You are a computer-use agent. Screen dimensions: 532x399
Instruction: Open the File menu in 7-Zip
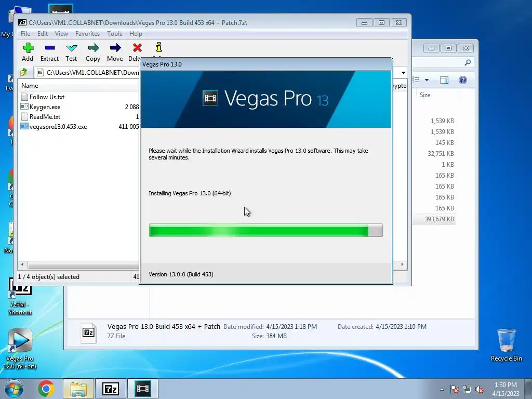click(x=25, y=34)
